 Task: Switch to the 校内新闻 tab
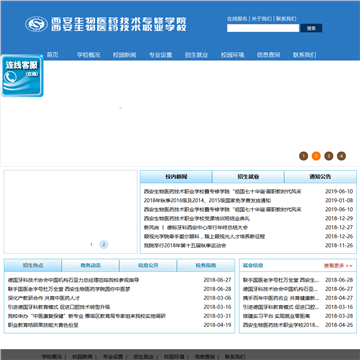click(176, 177)
